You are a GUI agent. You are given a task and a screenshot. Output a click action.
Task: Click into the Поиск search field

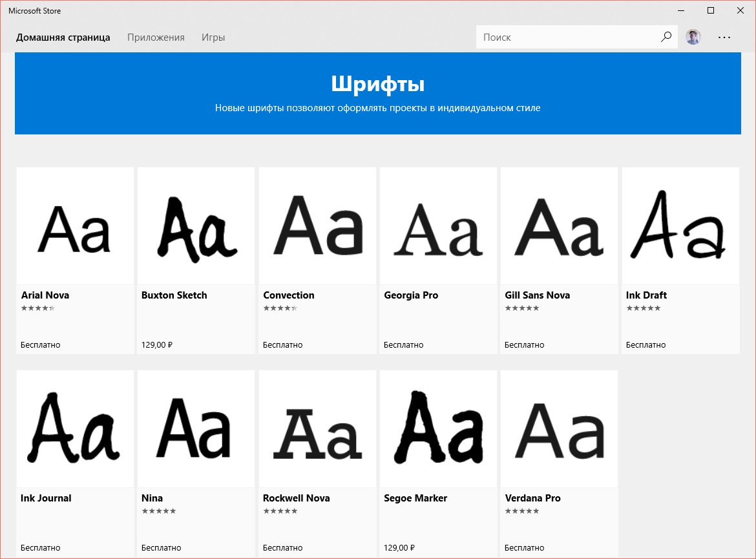pyautogui.click(x=568, y=37)
